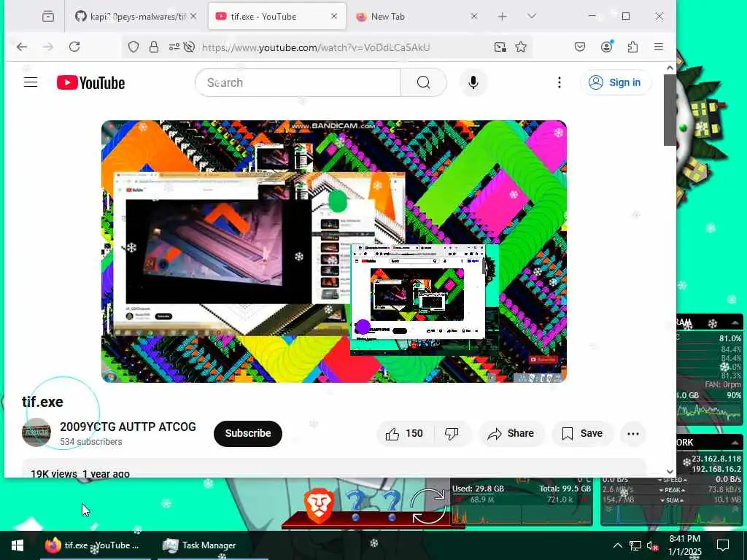Open the Brave browser desktop icon
747x560 pixels.
point(318,506)
